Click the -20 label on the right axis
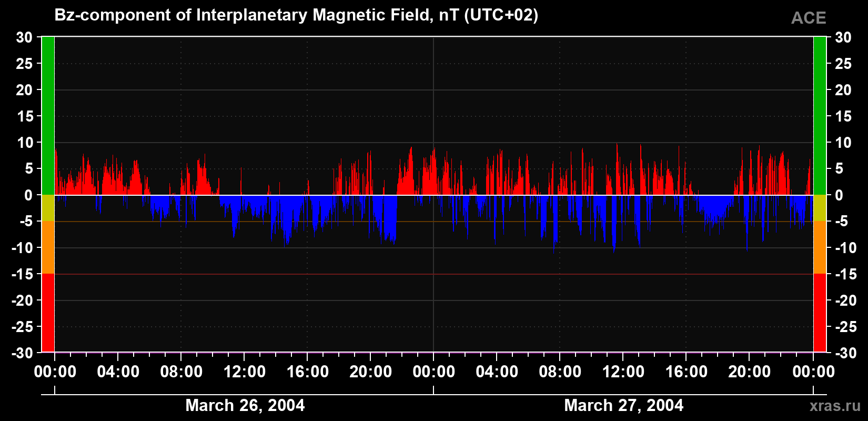This screenshot has height=421, width=868. point(846,300)
